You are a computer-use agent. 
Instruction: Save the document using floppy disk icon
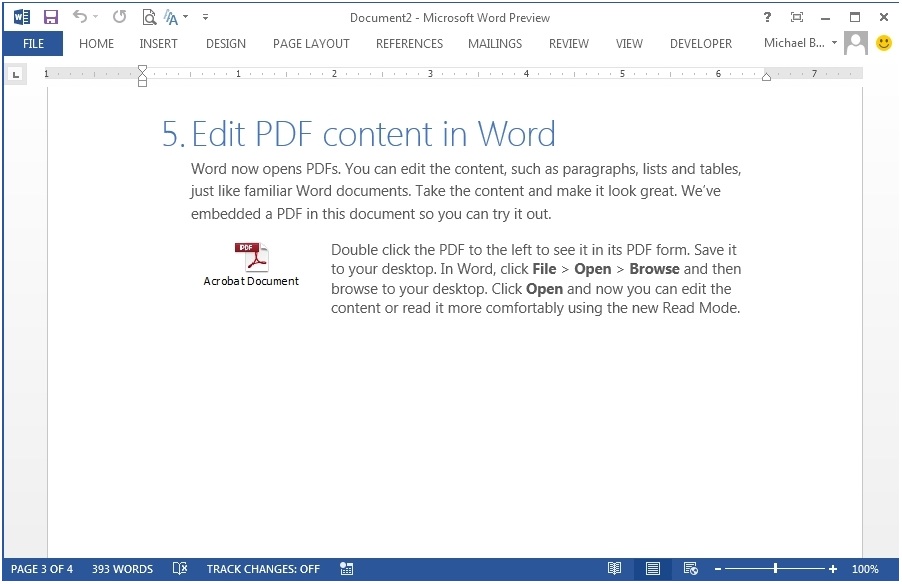pyautogui.click(x=51, y=17)
